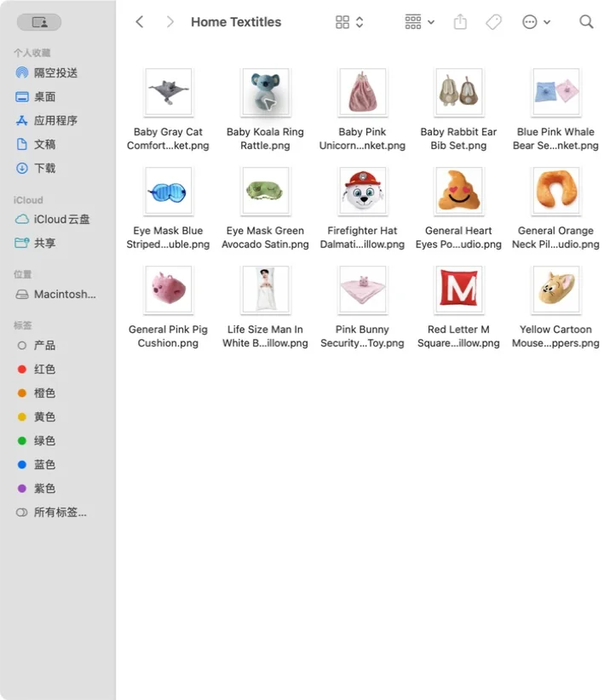
Task: Open iCloud云盘 in sidebar
Action: tap(53, 219)
